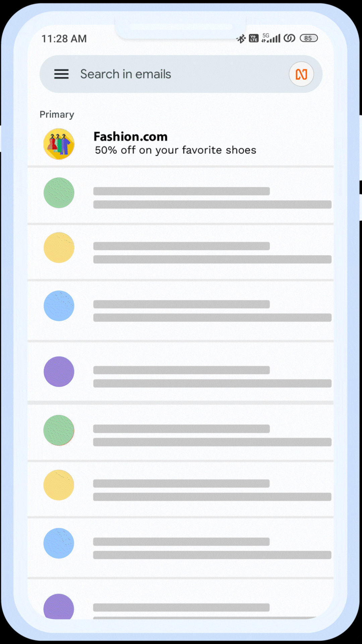Viewport: 362px width, 644px height.
Task: Click the Fashion.com sender avatar
Action: (x=59, y=144)
